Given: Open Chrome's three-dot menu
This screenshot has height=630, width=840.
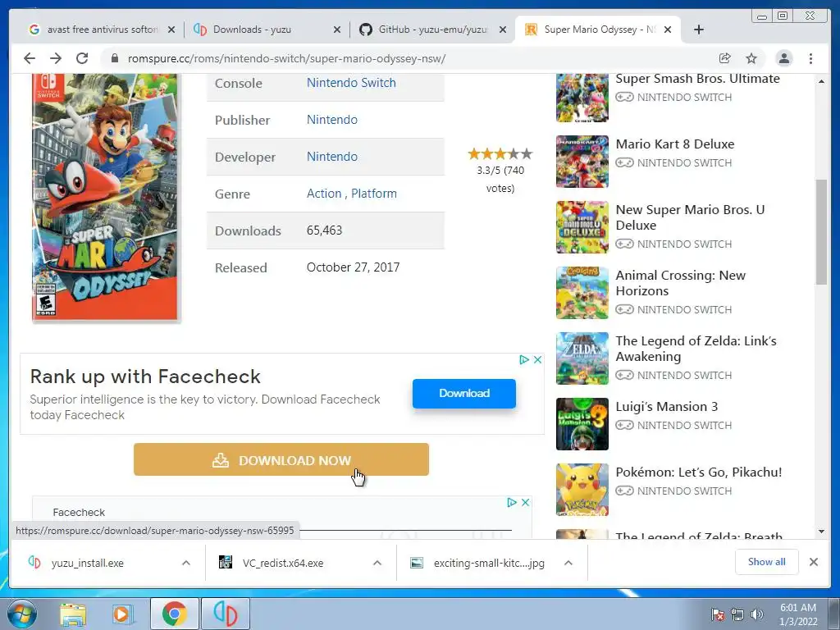Looking at the screenshot, I should (x=810, y=58).
